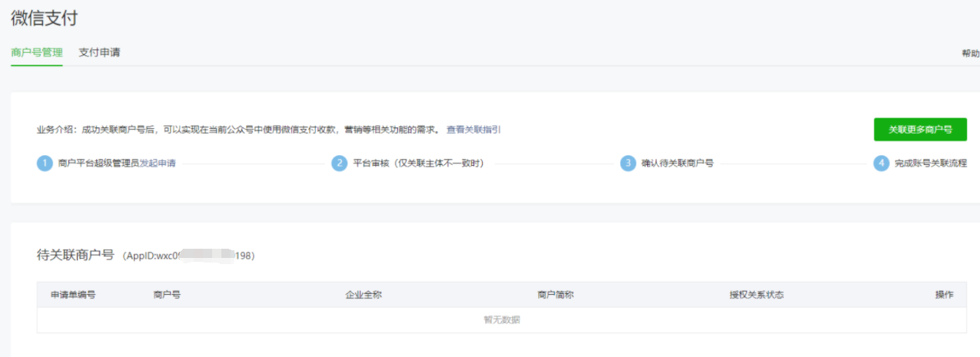Click the 暂无数据 empty table message

(502, 319)
